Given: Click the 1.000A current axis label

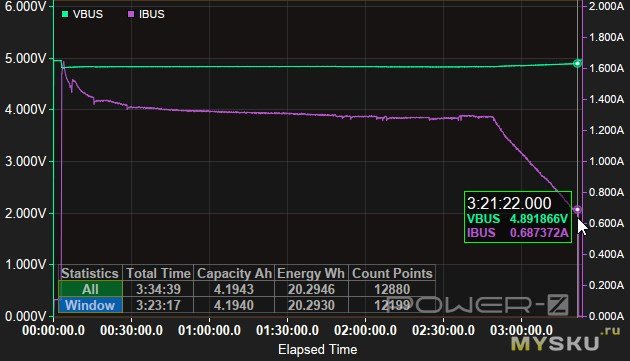Looking at the screenshot, I should pos(606,161).
